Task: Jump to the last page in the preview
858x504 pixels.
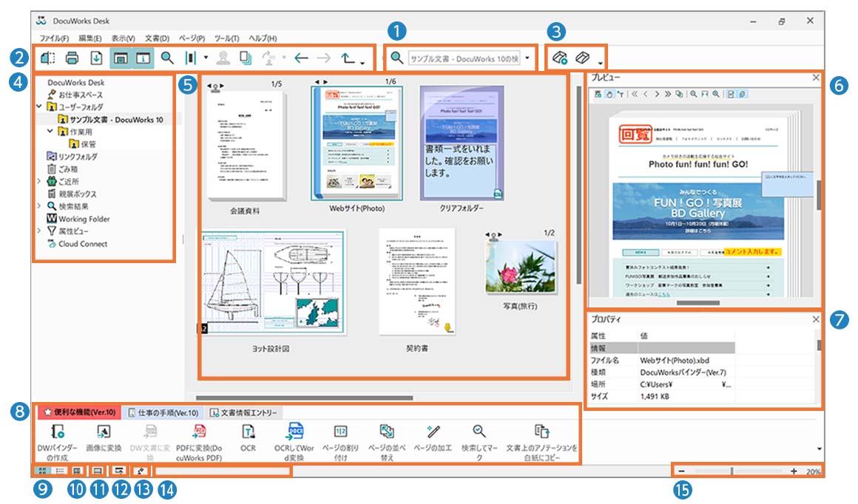Action: [668, 94]
